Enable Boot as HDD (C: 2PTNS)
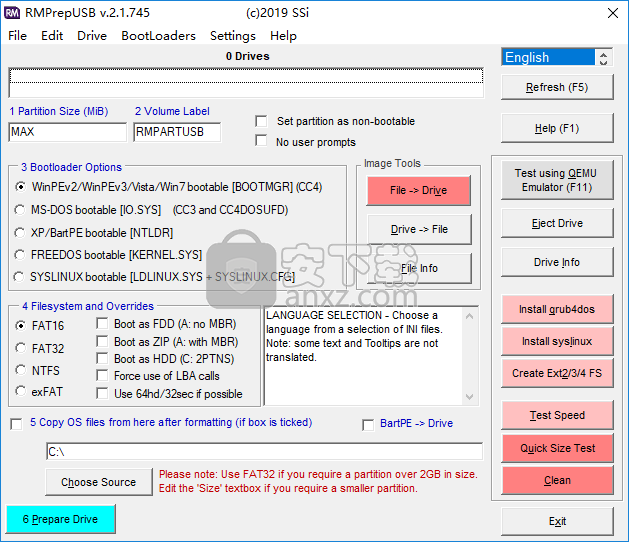This screenshot has height=542, width=629. [103, 358]
